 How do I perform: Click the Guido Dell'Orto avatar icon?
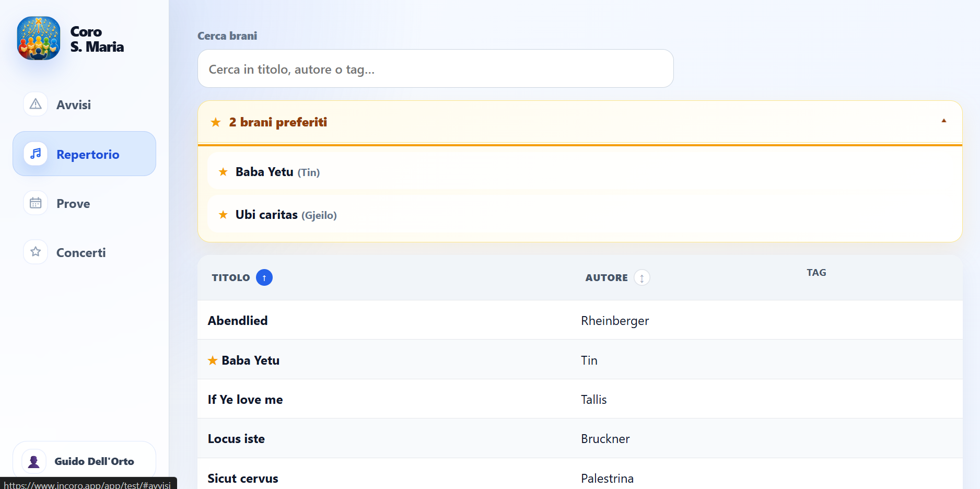tap(34, 461)
